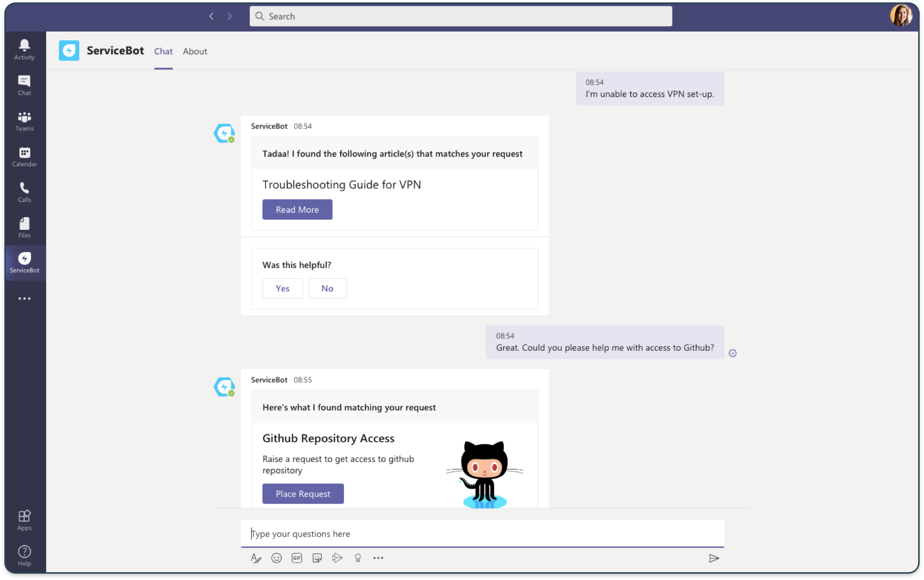Select the Chat tab of ServiceBot

[163, 51]
